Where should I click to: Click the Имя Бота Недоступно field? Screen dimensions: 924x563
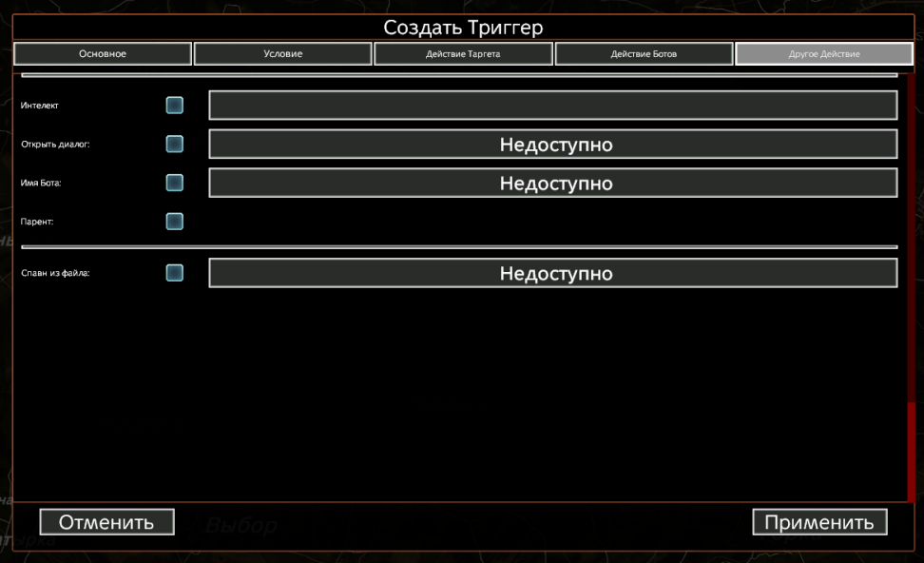tap(552, 183)
